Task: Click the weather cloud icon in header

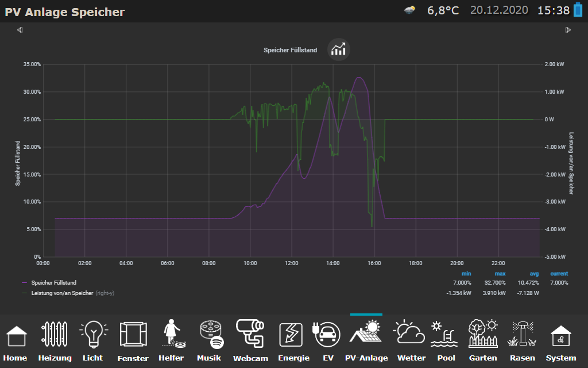Action: point(409,10)
